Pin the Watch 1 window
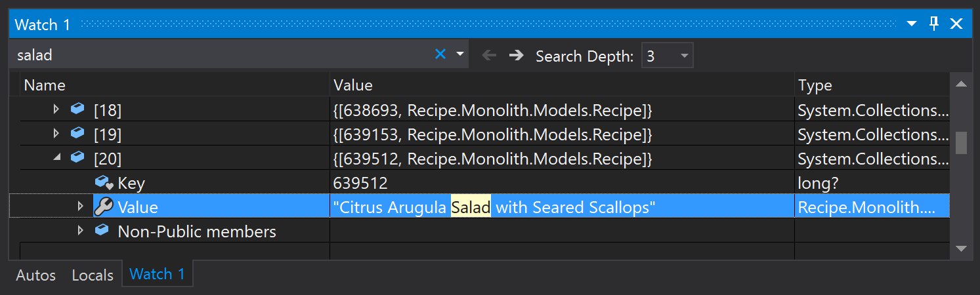This screenshot has height=295, width=980. click(x=934, y=24)
